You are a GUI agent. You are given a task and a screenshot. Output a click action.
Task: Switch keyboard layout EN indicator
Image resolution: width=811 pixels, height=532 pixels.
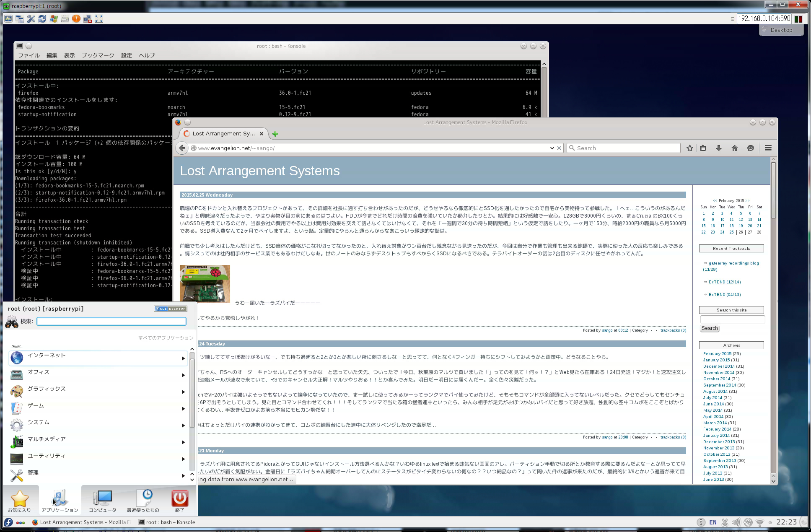pyautogui.click(x=713, y=522)
